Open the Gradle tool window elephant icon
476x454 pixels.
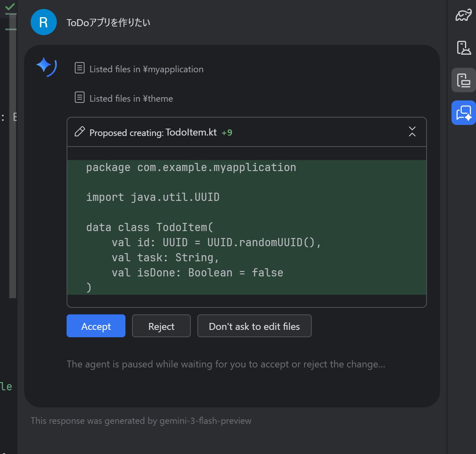point(463,16)
